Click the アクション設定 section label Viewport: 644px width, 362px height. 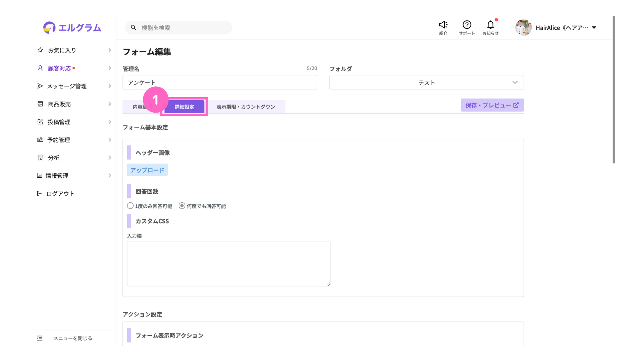tap(142, 314)
